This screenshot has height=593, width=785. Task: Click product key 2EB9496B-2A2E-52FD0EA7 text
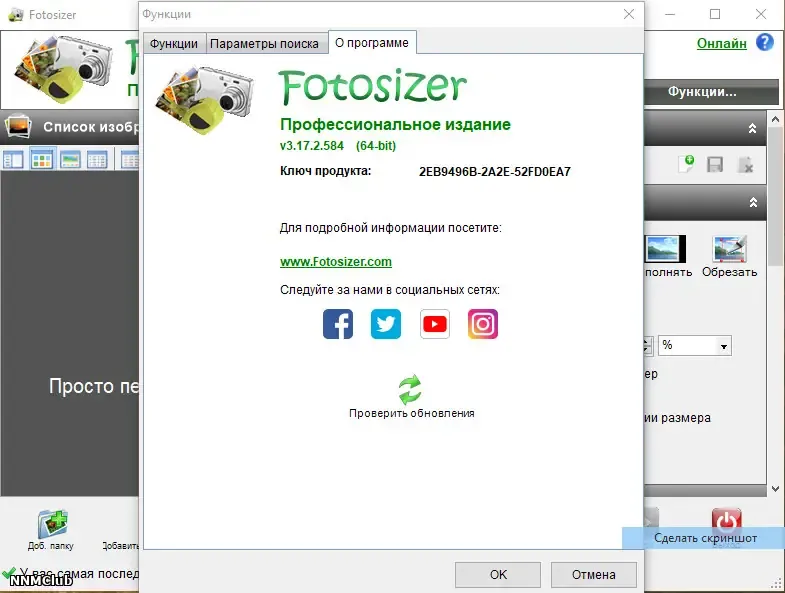[x=495, y=172]
